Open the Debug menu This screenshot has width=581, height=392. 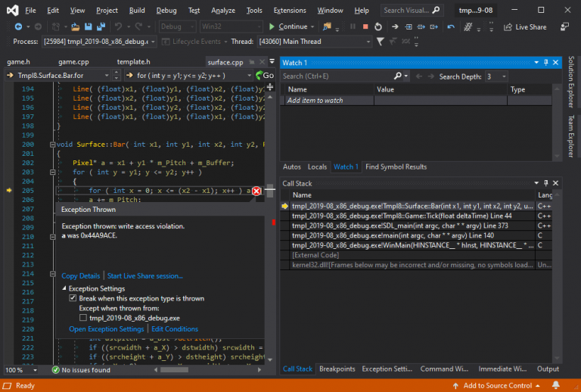point(166,11)
